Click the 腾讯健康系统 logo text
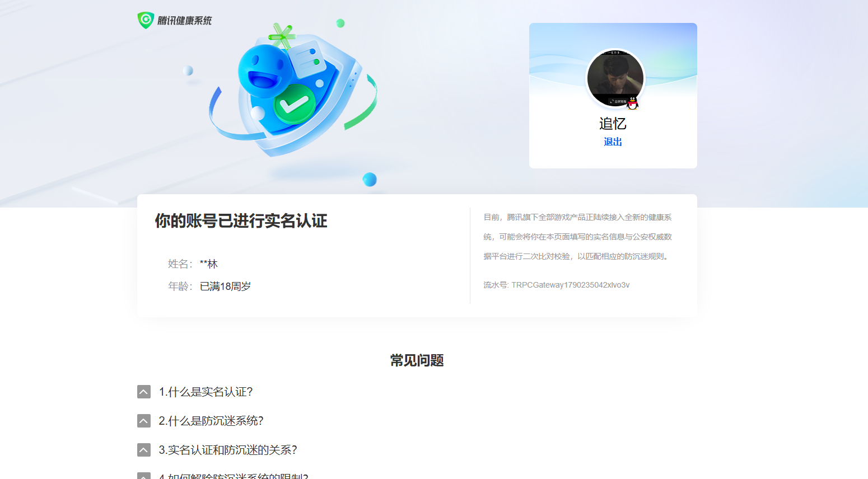 pos(185,21)
